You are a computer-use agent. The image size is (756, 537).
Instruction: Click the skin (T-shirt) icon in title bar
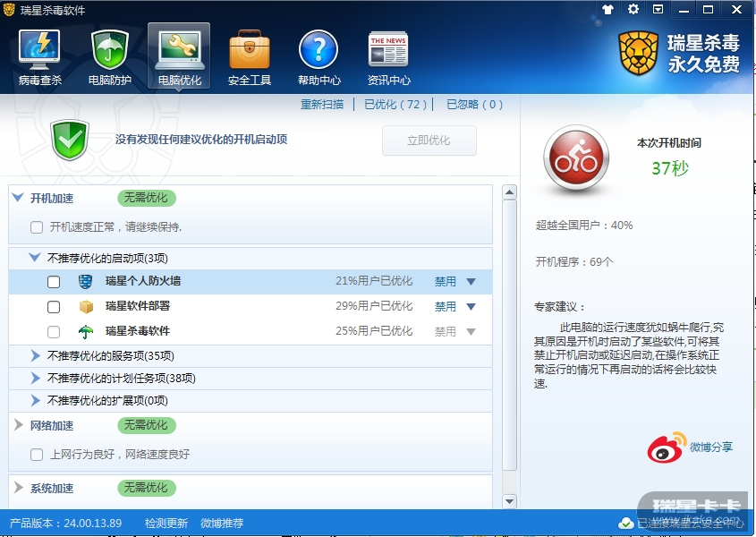point(608,9)
